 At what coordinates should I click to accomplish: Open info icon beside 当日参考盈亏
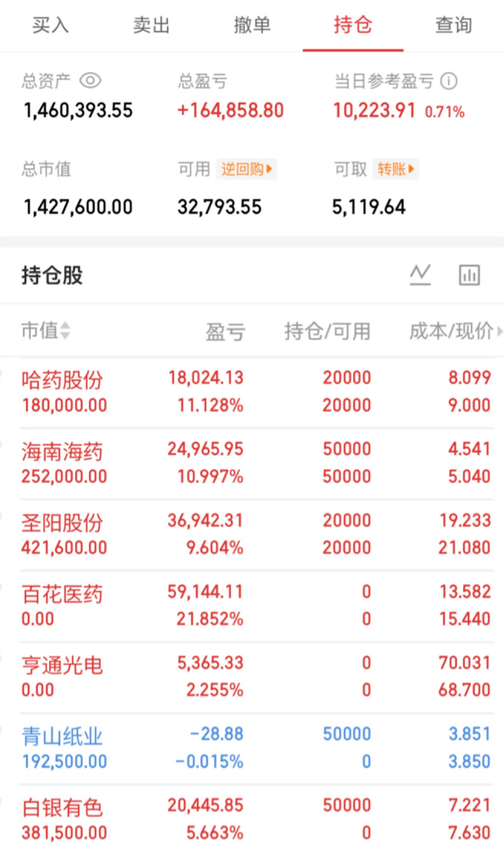point(449,81)
